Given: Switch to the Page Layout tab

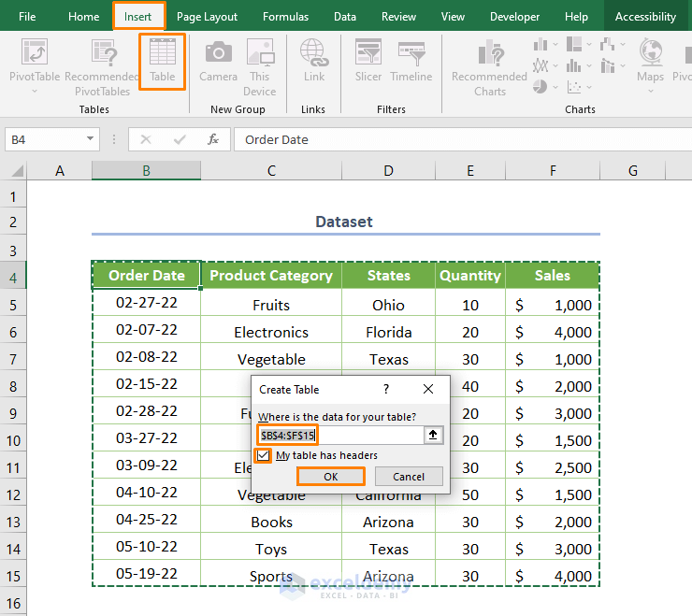Looking at the screenshot, I should pos(207,16).
